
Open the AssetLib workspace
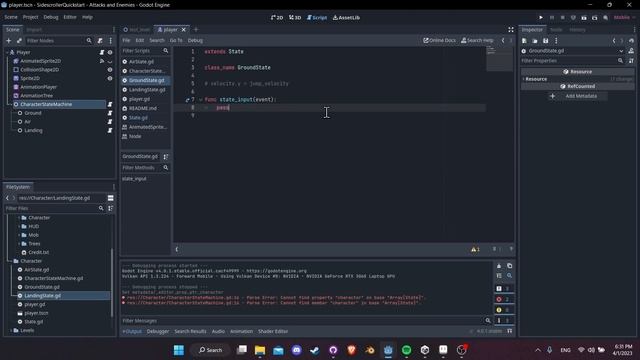346,18
